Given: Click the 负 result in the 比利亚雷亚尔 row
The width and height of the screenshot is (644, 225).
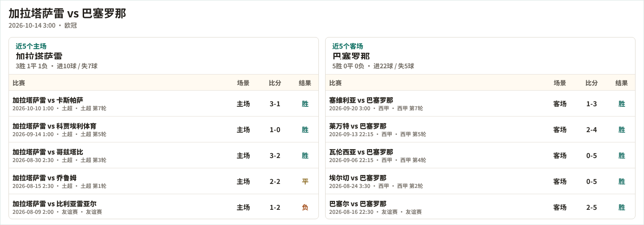Looking at the screenshot, I should [x=305, y=207].
